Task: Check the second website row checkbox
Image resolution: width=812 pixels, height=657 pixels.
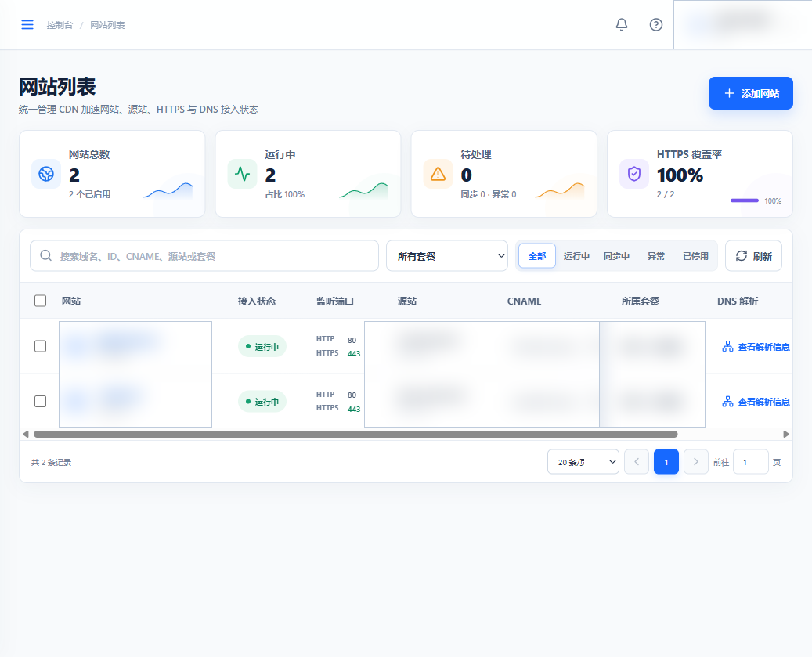Action: 41,401
